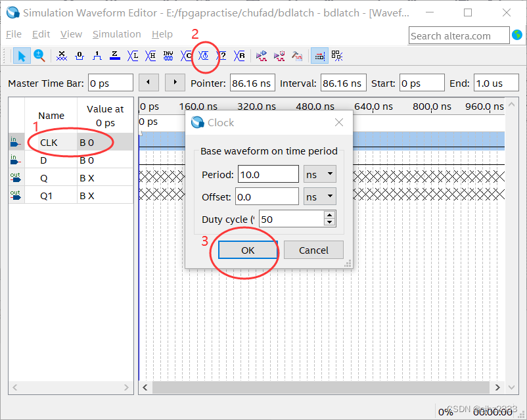Click the Period input field
The width and height of the screenshot is (527, 420).
tap(268, 174)
